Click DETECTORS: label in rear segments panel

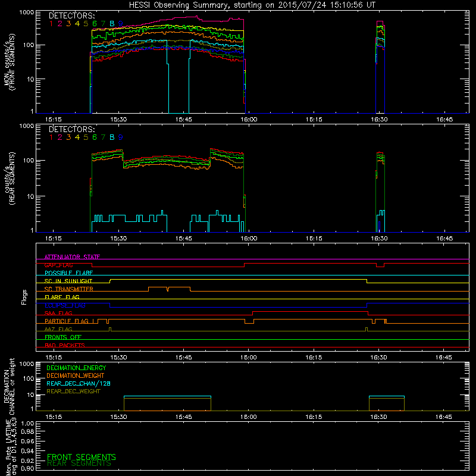(71, 130)
